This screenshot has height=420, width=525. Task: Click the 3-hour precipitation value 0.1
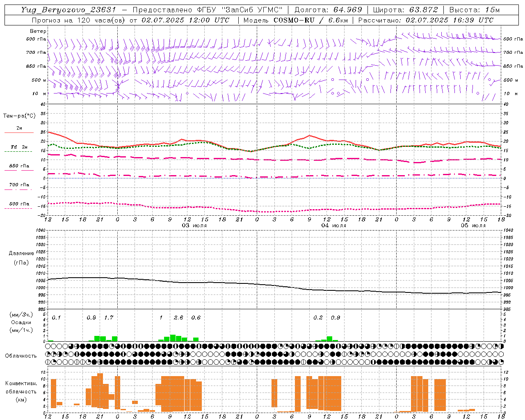click(56, 317)
